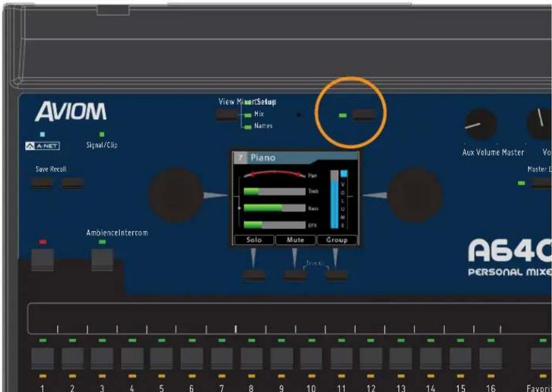This screenshot has width=552, height=392.
Task: Select channel 11 button
Action: click(341, 359)
